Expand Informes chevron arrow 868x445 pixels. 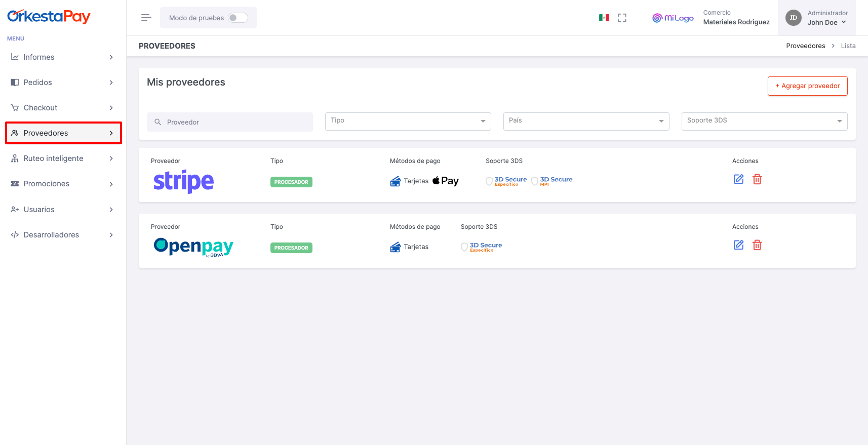(x=111, y=57)
